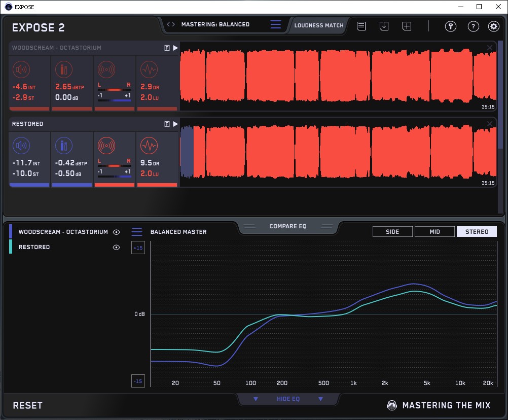Click the peak meter icon on Woodscream track

[x=64, y=69]
